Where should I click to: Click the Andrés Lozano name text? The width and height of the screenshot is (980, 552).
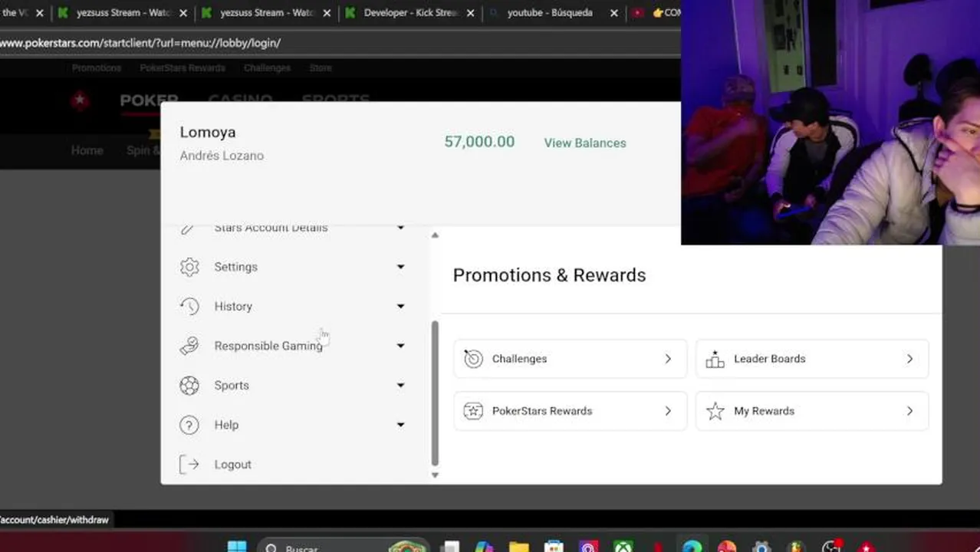(x=222, y=156)
